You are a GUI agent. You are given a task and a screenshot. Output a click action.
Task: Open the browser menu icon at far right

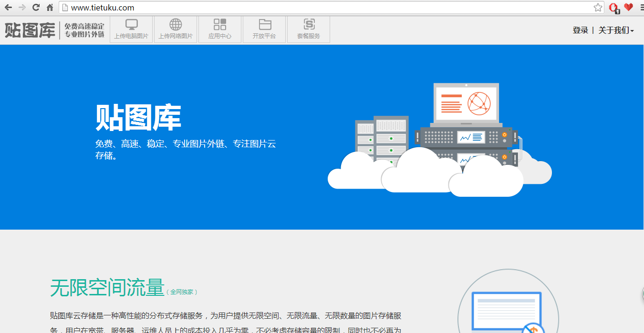642,7
